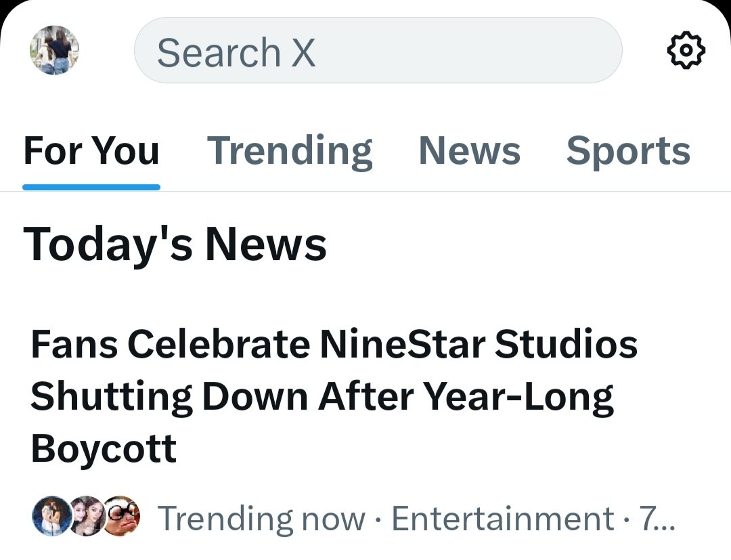Click the Shutting Down After Year-Long line
The height and width of the screenshot is (560, 731).
(x=322, y=397)
